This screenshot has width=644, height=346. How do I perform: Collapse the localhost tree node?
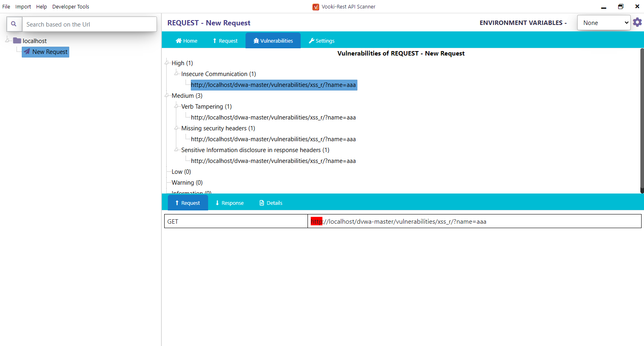(7, 40)
